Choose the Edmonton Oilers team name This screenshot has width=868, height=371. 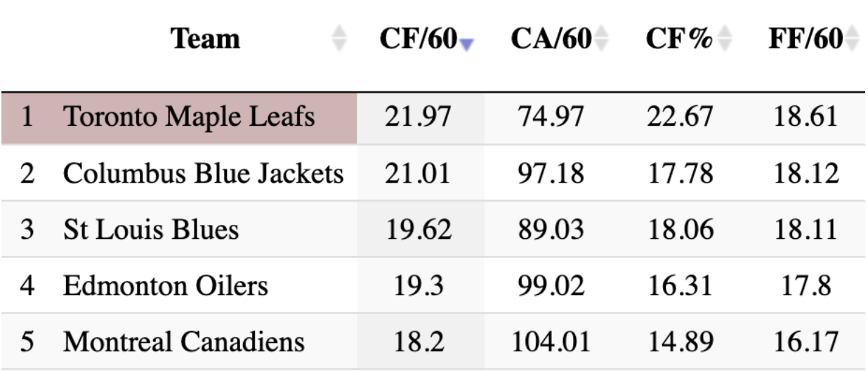(x=165, y=286)
